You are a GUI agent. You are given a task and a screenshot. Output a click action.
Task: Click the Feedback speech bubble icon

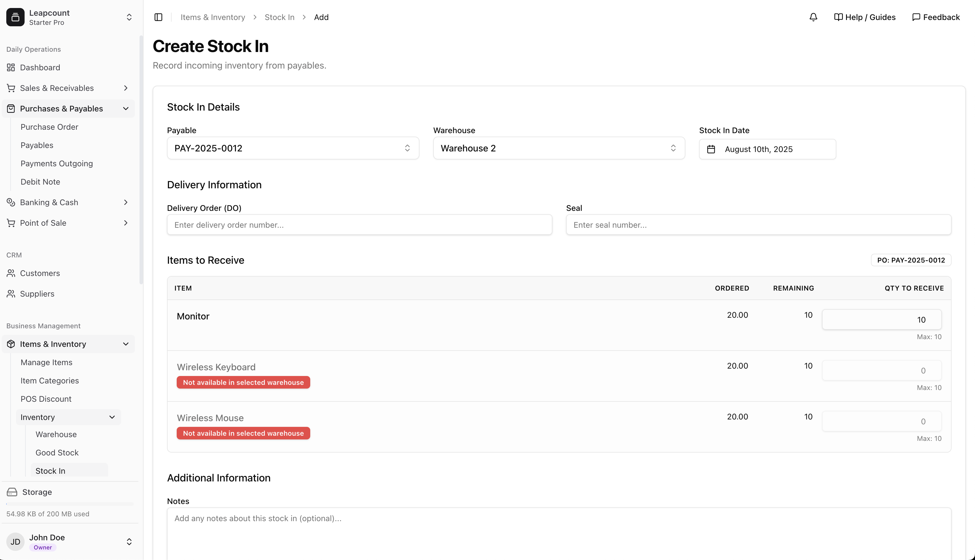(x=916, y=17)
